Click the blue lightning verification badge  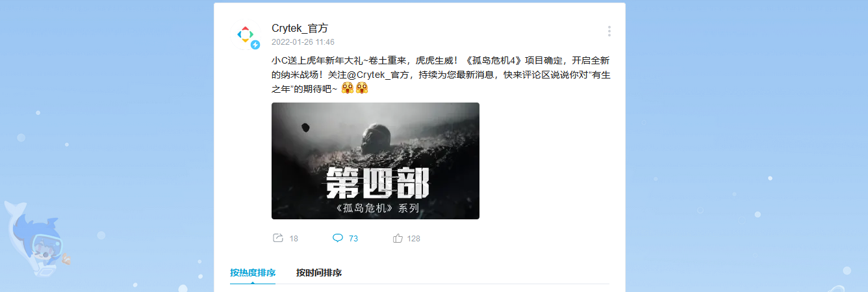[x=255, y=45]
